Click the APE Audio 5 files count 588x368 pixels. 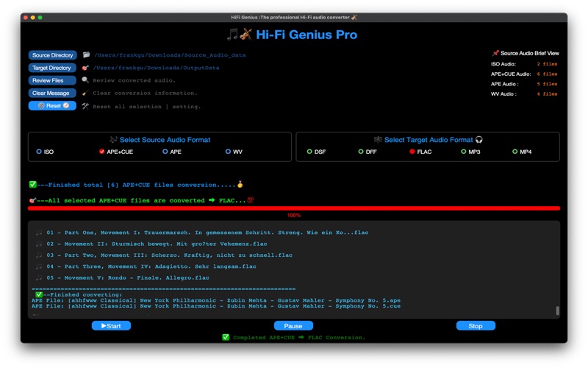(547, 84)
